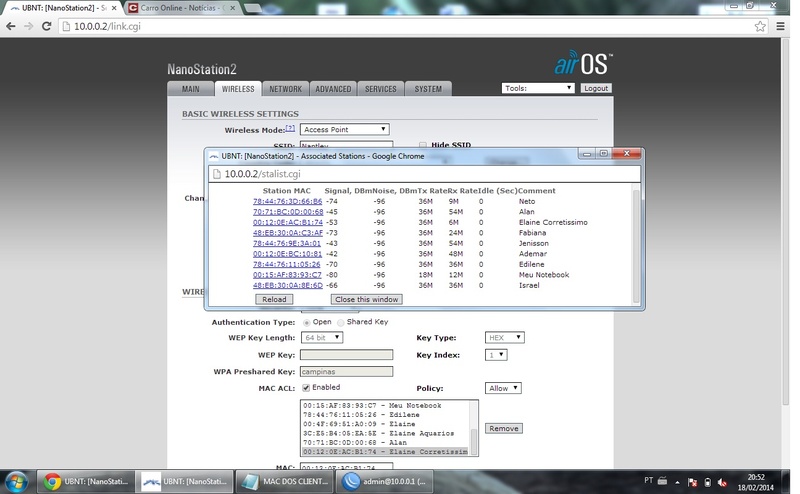Viewport: 800px width, 494px height.
Task: Open the Key Index dropdown
Action: (496, 355)
